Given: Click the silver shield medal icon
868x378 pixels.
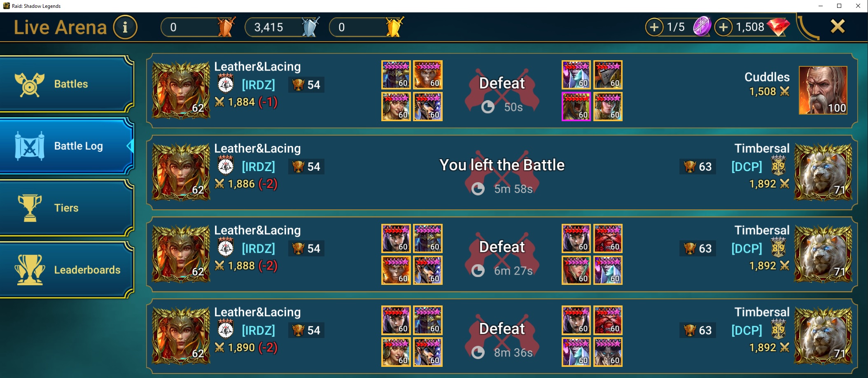Looking at the screenshot, I should pyautogui.click(x=310, y=27).
